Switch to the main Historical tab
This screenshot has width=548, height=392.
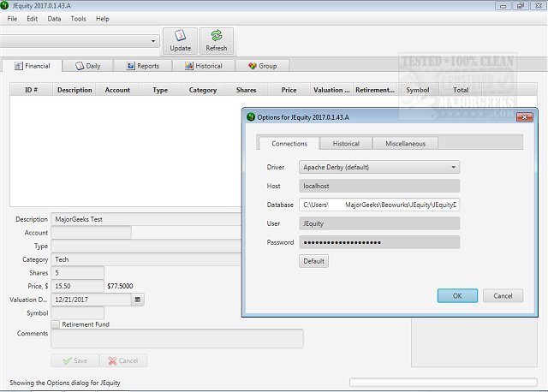point(203,66)
